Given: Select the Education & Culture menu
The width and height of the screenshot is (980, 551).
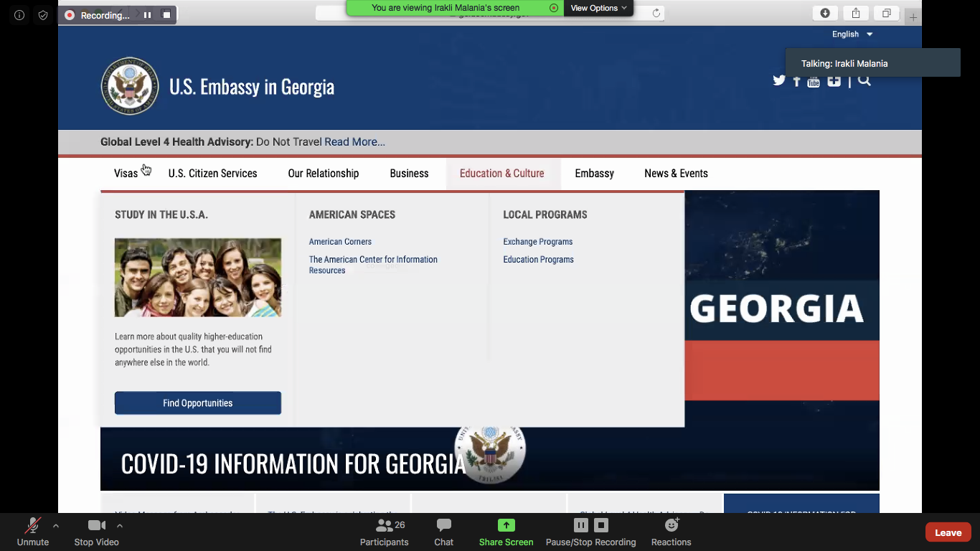Looking at the screenshot, I should pyautogui.click(x=502, y=174).
